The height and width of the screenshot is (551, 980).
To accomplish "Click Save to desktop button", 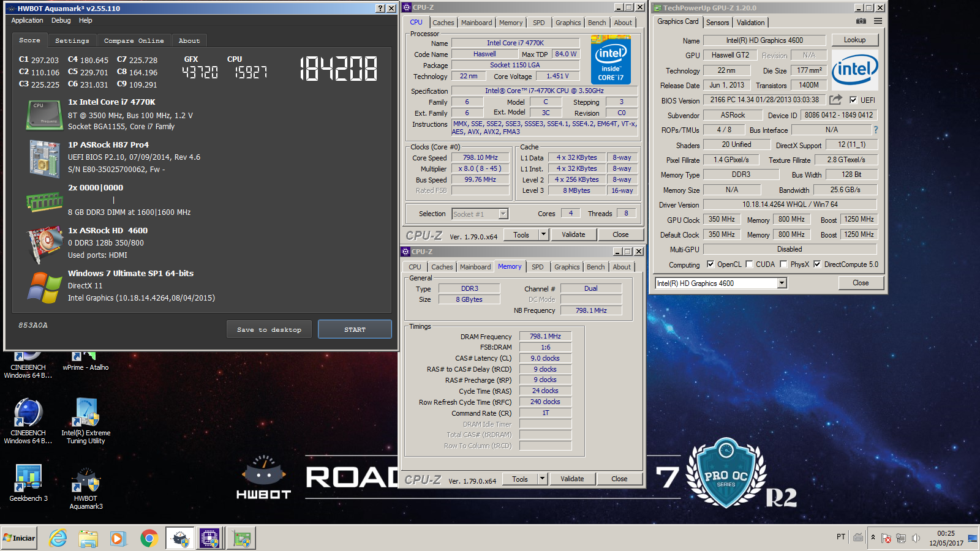I will click(x=269, y=329).
